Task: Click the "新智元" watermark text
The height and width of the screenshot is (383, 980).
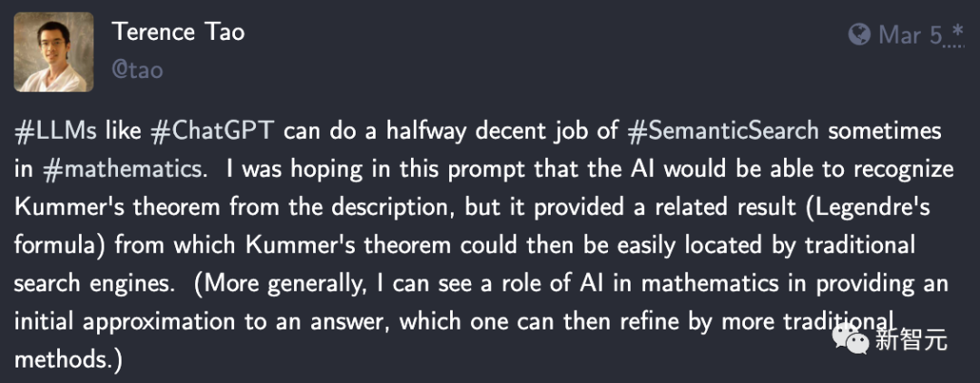Action: pos(910,340)
